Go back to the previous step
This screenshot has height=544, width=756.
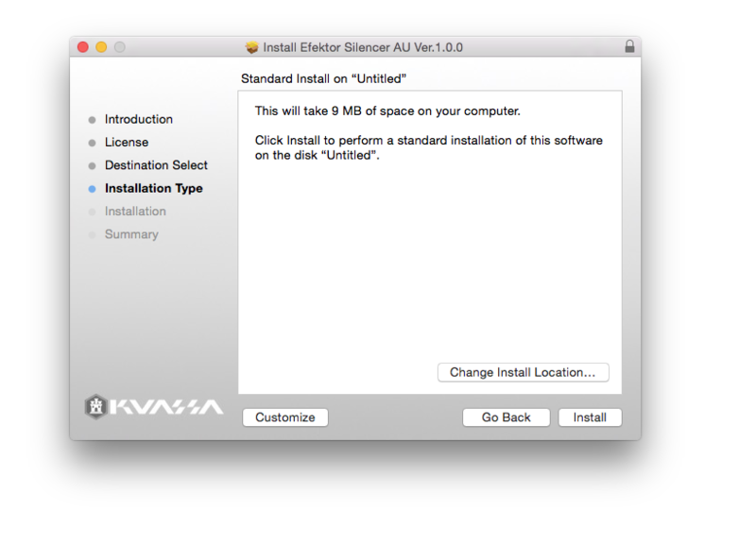coord(506,417)
